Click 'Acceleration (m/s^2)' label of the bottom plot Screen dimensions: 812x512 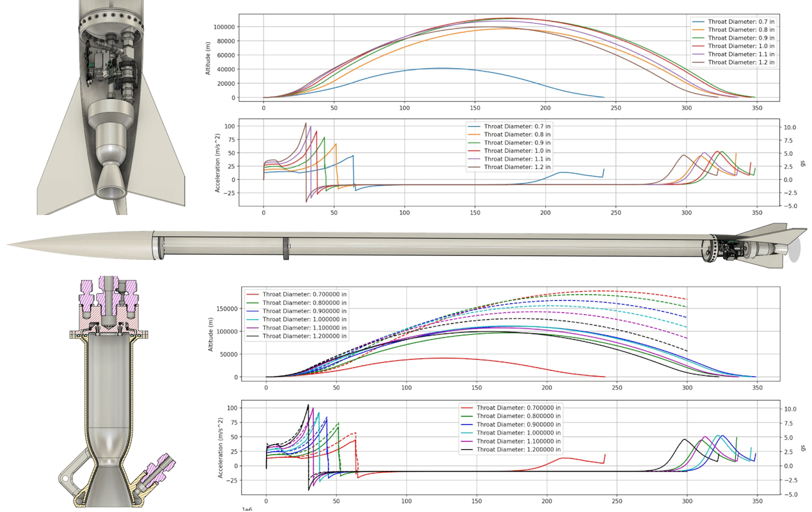(221, 448)
